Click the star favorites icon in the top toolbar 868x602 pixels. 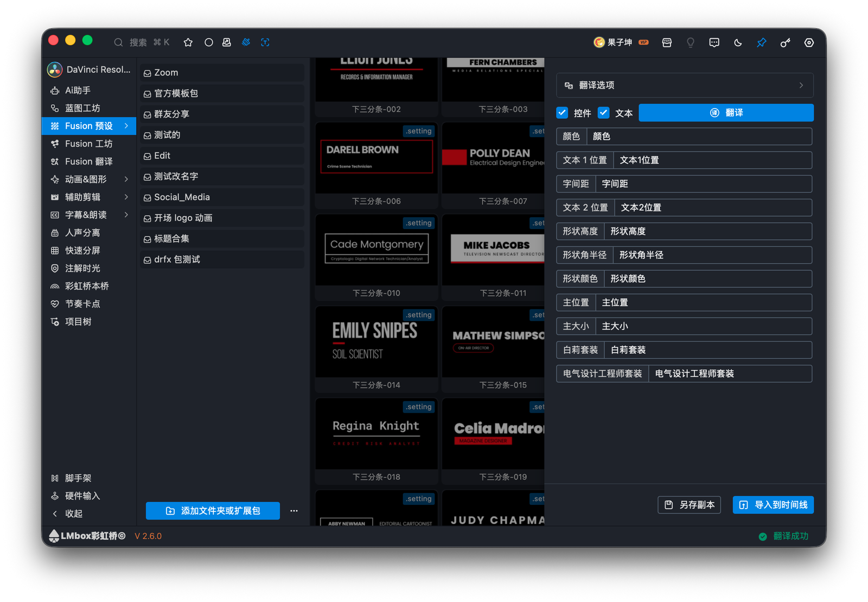click(x=188, y=42)
